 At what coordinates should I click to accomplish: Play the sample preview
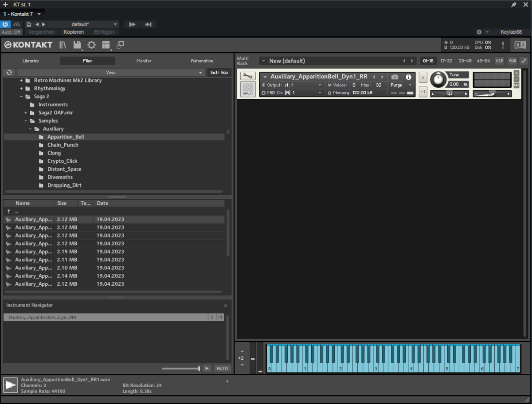207,368
